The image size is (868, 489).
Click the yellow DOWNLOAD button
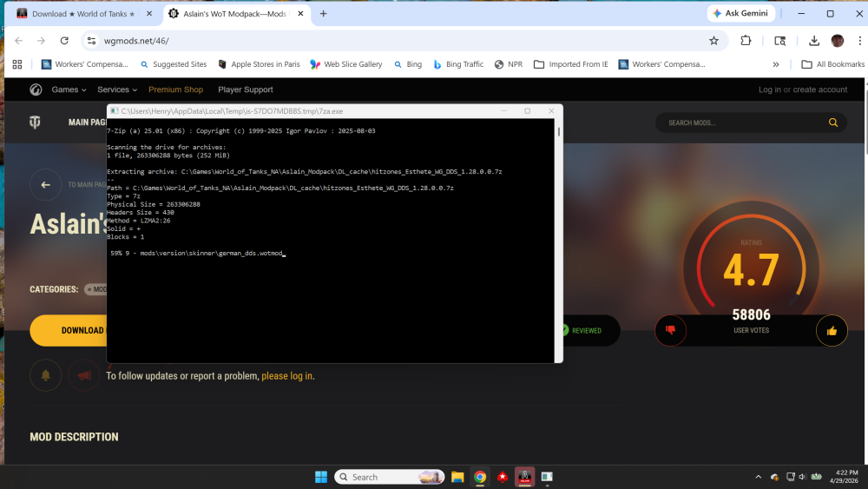69,331
